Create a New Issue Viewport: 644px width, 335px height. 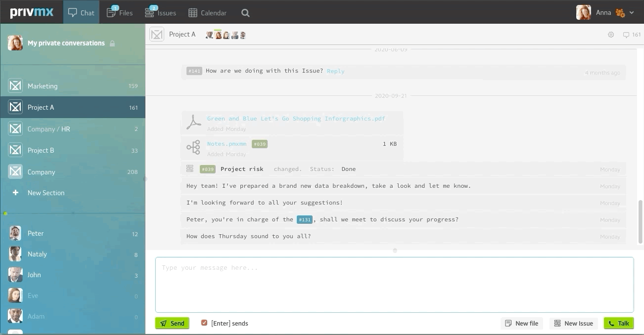[573, 323]
